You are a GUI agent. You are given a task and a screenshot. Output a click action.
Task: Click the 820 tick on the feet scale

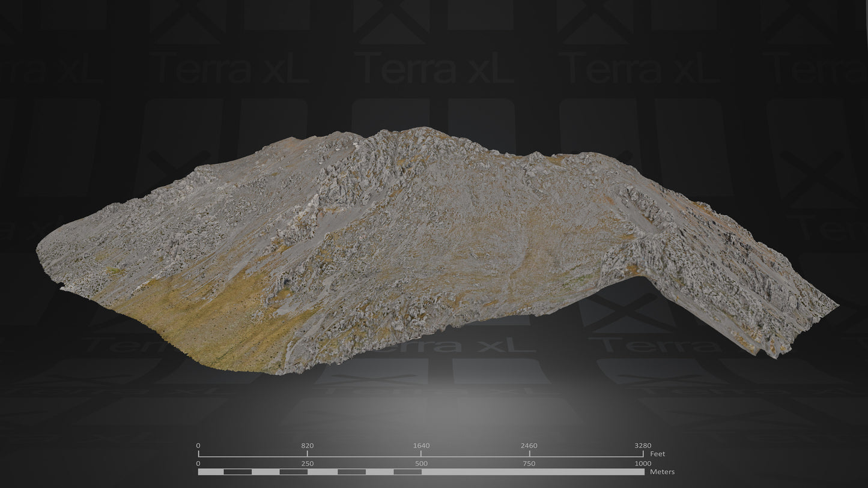click(x=308, y=445)
